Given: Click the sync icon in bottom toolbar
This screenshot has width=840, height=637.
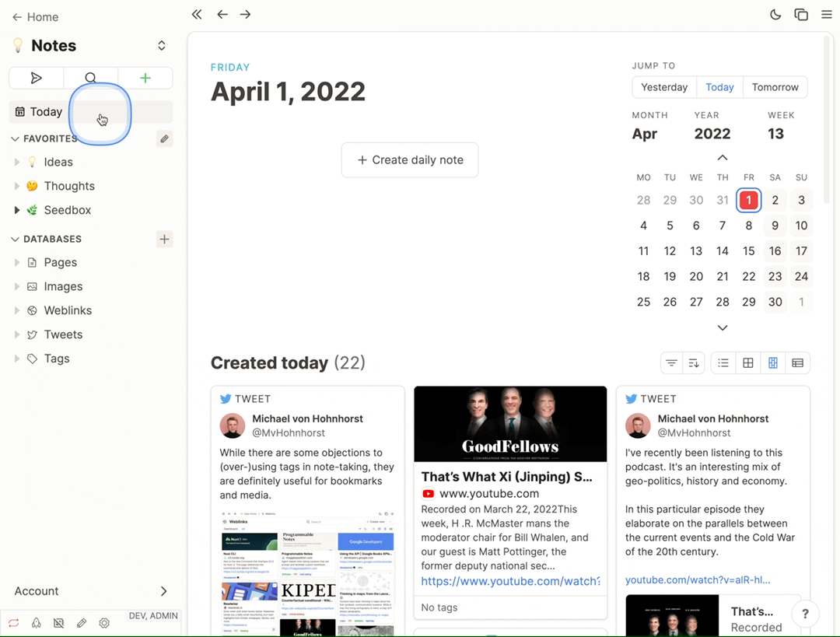Looking at the screenshot, I should point(14,623).
